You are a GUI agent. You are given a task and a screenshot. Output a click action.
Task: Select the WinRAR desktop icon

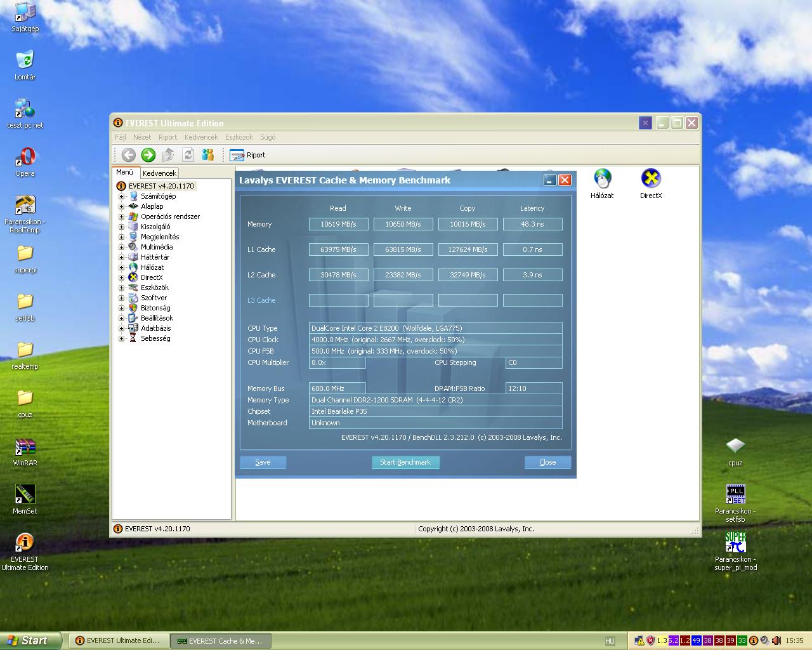[25, 451]
